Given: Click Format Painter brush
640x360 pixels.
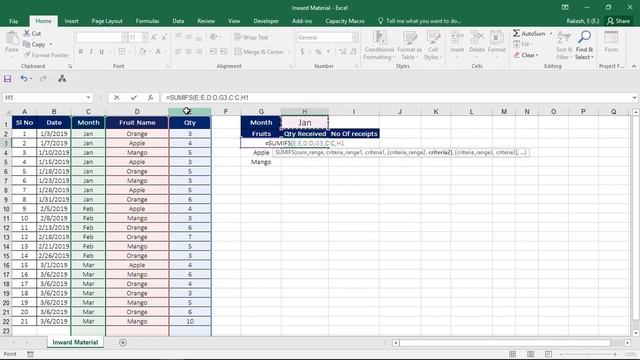Looking at the screenshot, I should (46, 55).
